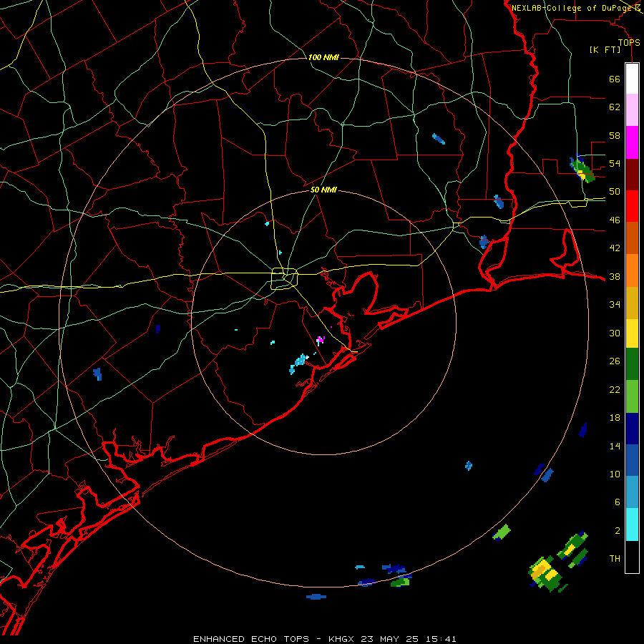Click the dark green legend swatch
This screenshot has width=644, height=644.
(632, 364)
